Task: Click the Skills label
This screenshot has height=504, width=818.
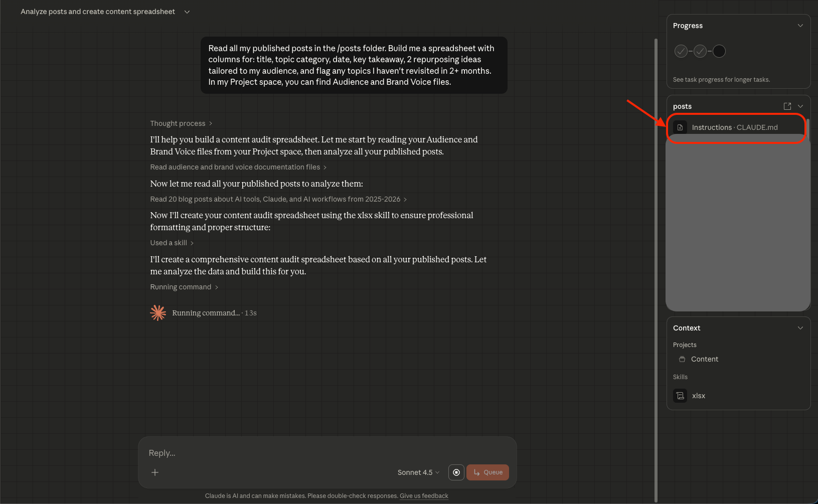Action: 680,377
